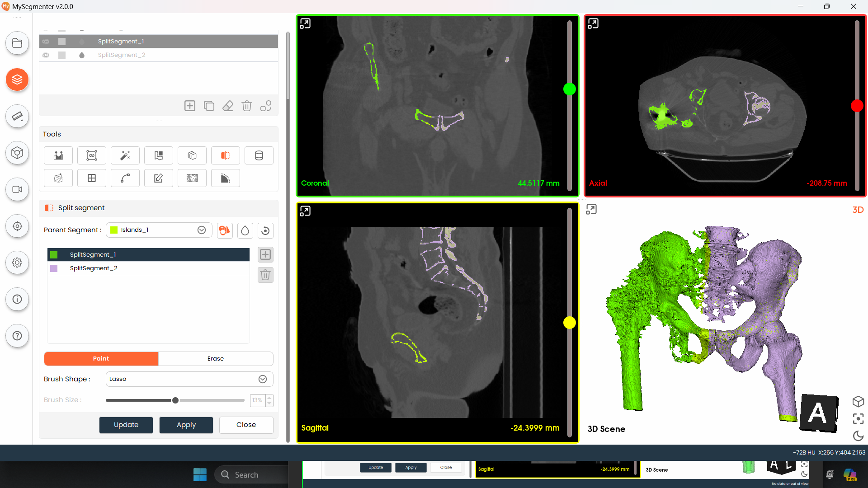Screen dimensions: 868x488
Task: Toggle visibility eye of SplitSegment_1
Action: tap(46, 42)
